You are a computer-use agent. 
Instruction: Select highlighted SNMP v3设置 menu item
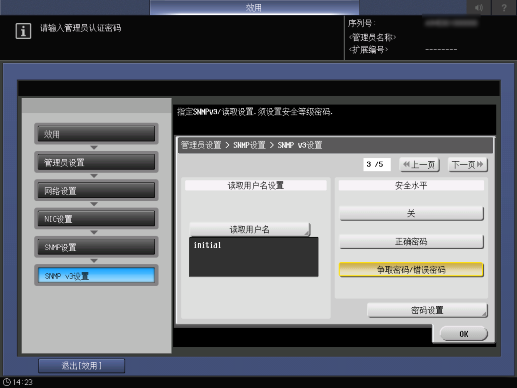(96, 276)
